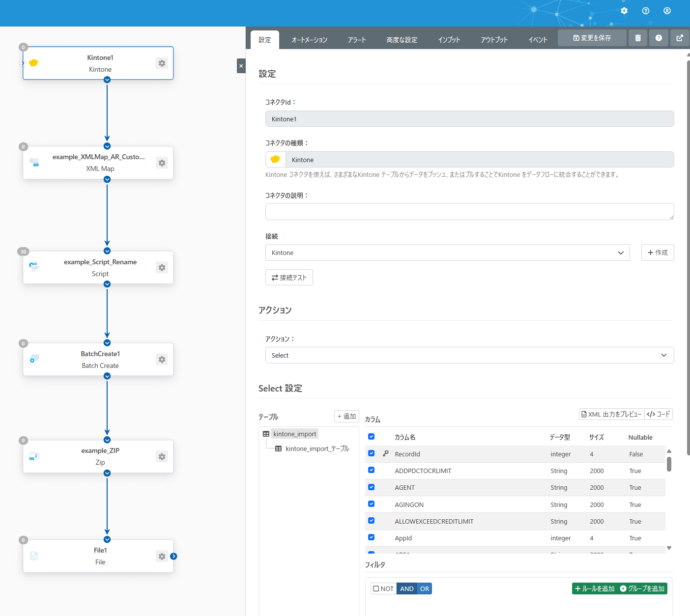Open gear menu on example_ZIP node

click(162, 456)
